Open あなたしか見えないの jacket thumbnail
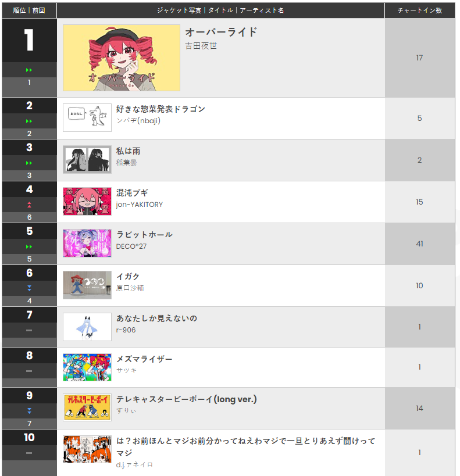 point(87,327)
